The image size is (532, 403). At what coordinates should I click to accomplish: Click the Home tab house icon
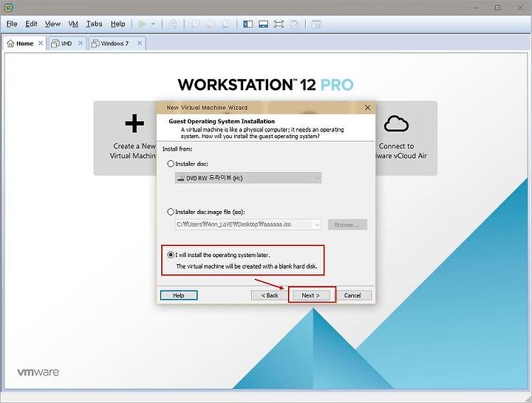(x=10, y=44)
